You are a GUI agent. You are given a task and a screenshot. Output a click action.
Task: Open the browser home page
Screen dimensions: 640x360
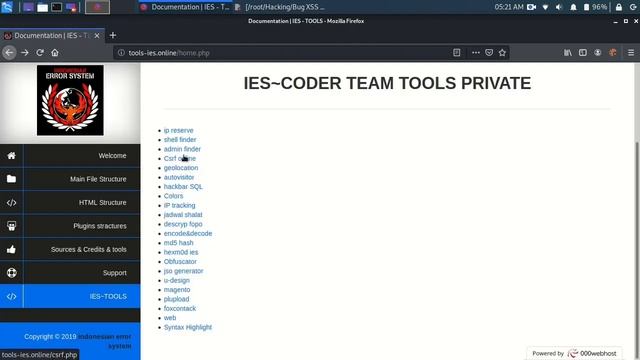click(x=55, y=53)
